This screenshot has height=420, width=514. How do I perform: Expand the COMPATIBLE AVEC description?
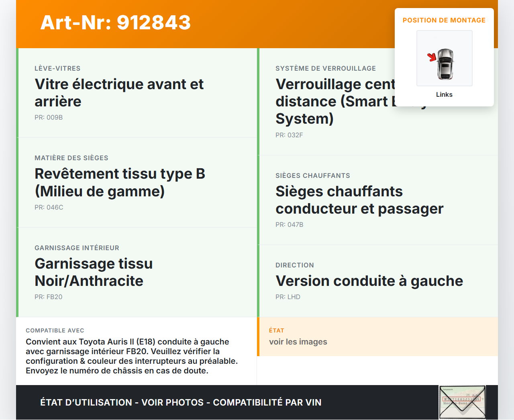[x=137, y=350]
